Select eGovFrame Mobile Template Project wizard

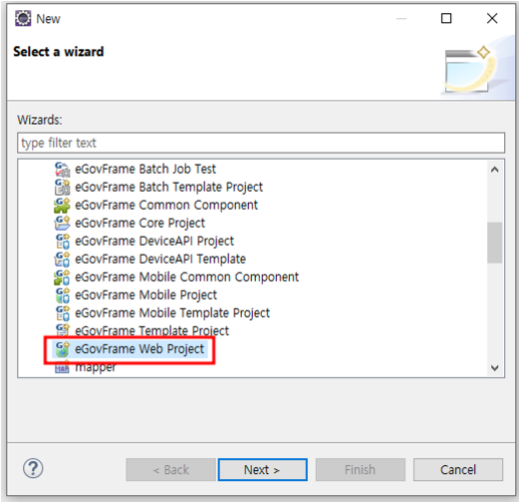pos(172,313)
